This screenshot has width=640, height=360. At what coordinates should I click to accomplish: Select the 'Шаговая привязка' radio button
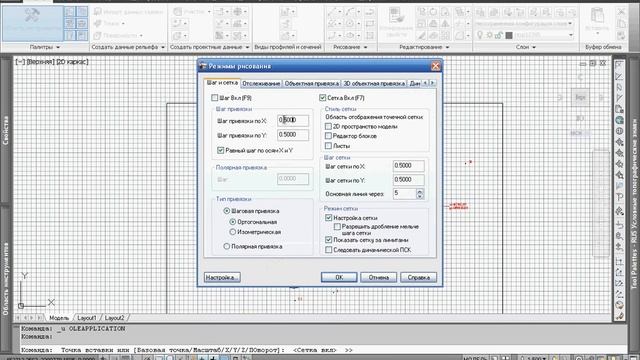click(x=227, y=211)
